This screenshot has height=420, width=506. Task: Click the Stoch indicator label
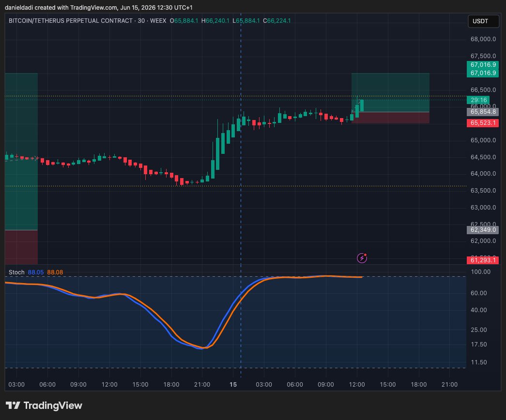click(x=16, y=272)
